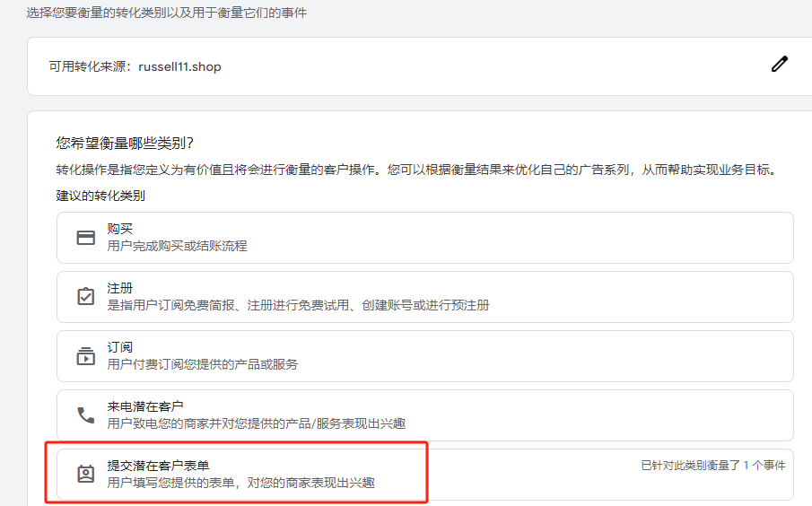Click the phone icon for 来电潜在客户
812x506 pixels.
coord(86,415)
